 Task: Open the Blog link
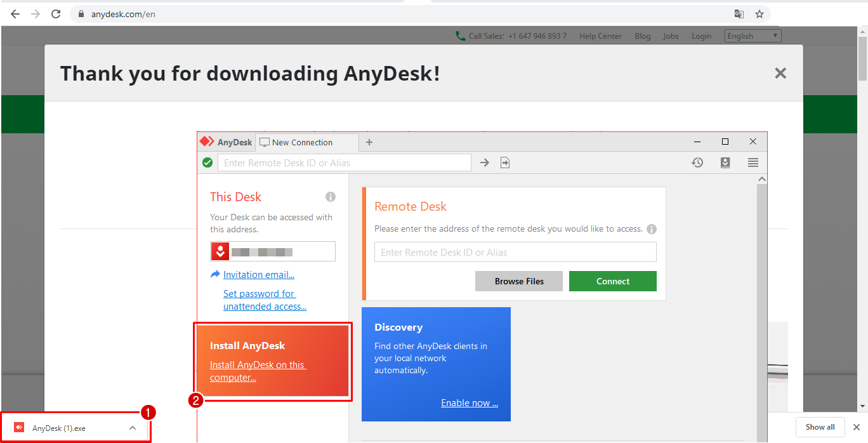[643, 36]
